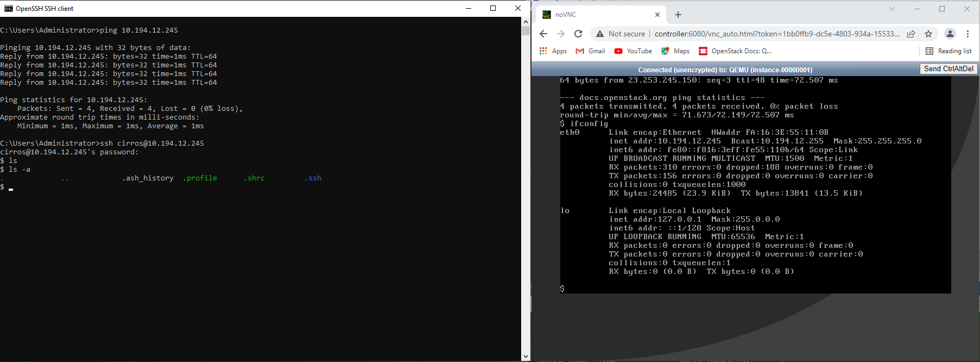Open OpenStack Docs bookmark
The image size is (980, 362).
pyautogui.click(x=735, y=51)
